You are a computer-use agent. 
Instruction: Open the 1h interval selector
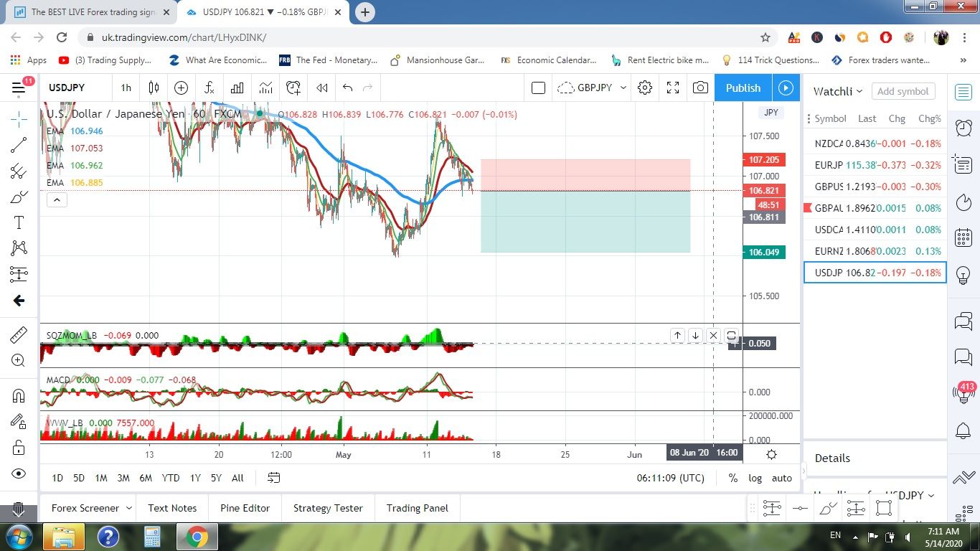click(126, 88)
